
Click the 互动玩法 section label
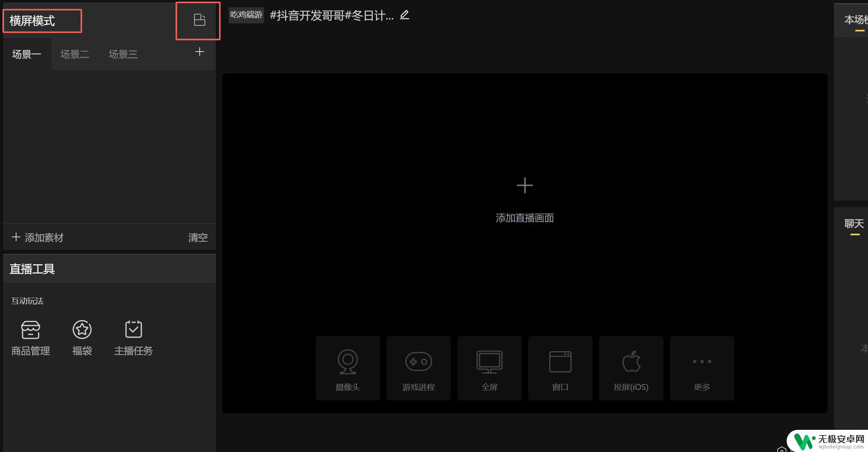coord(27,301)
